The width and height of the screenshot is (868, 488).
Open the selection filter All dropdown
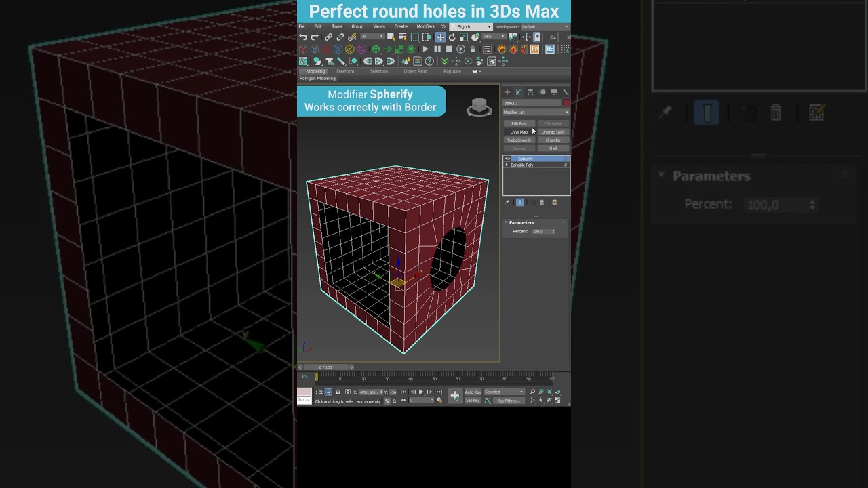click(372, 37)
